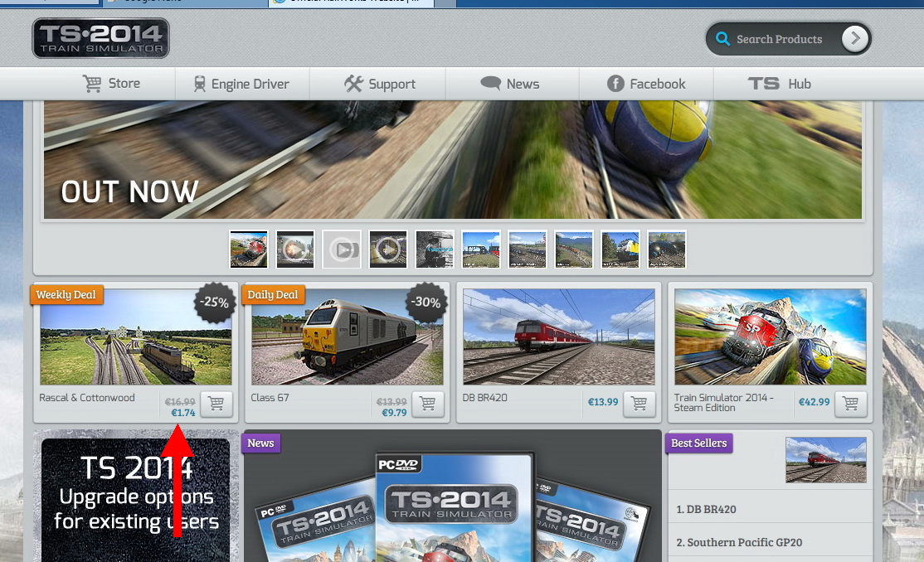
Task: Open the Facebook menu item
Action: coord(646,84)
